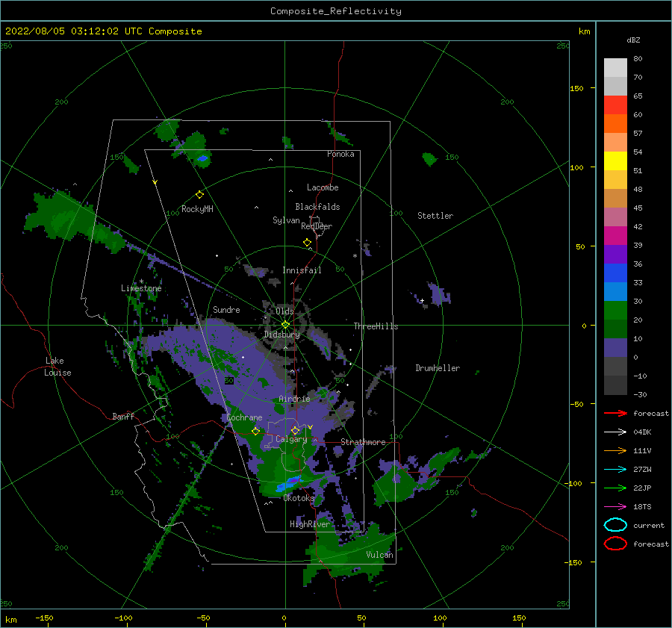This screenshot has height=628, width=672.
Task: Click the Calgary city label
Action: click(x=291, y=439)
